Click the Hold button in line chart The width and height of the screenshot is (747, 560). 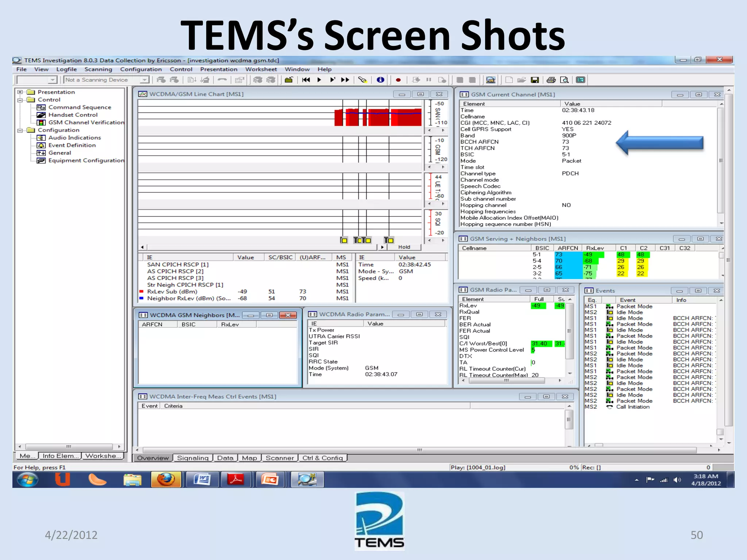pyautogui.click(x=404, y=247)
